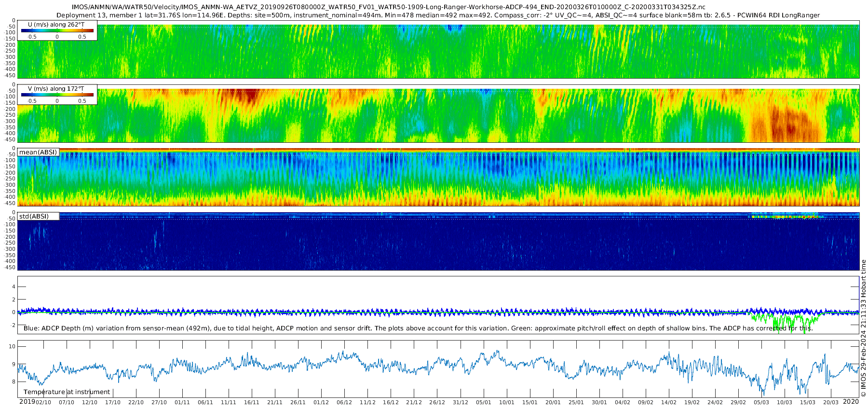Viewport: 868px width, 410px height.
Task: Select the 'V (m/s) along 172°T' legend label
Action: coord(56,89)
